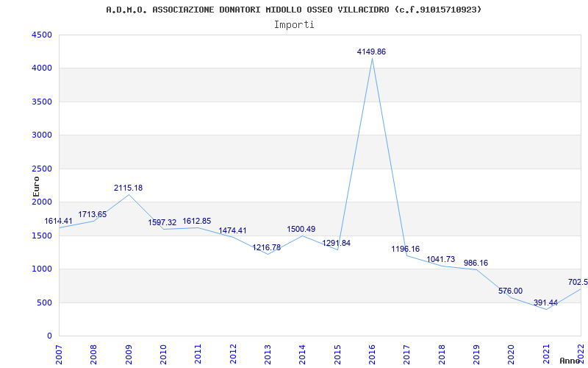Click the 1000 y-axis tick label

(x=42, y=269)
